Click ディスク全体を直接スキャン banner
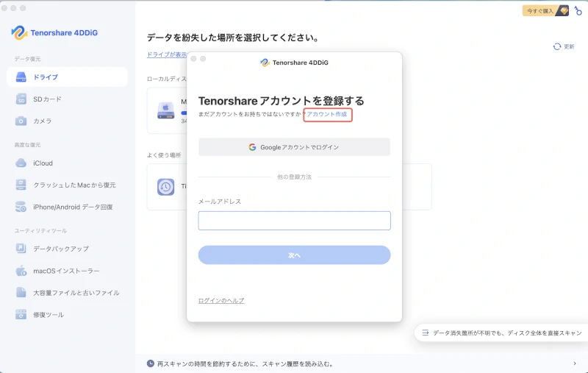The height and width of the screenshot is (373, 588). tap(502, 333)
